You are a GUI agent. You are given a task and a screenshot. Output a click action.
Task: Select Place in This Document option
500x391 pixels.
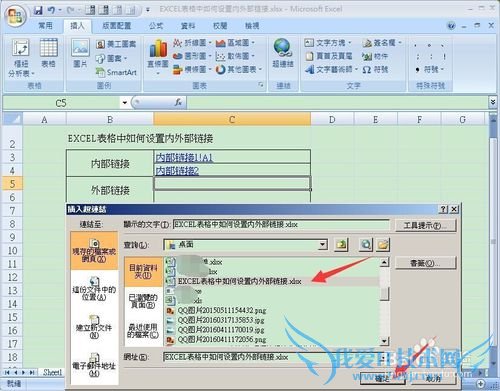pos(94,288)
